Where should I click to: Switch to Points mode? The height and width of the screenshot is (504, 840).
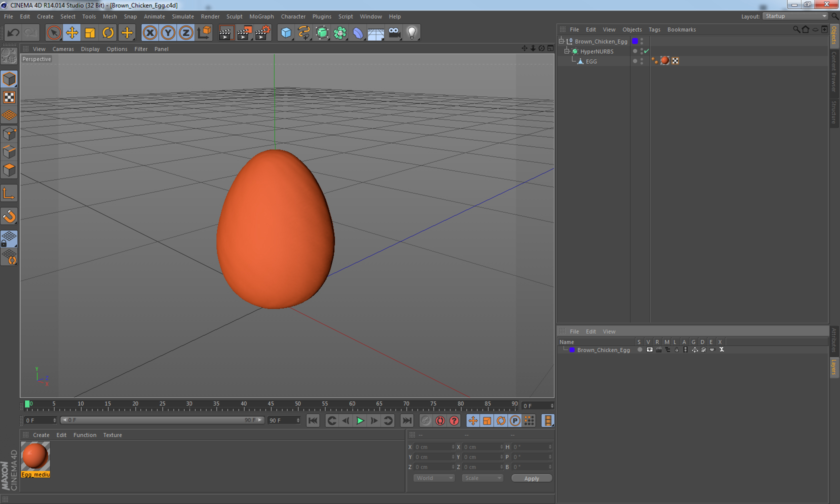pyautogui.click(x=9, y=133)
